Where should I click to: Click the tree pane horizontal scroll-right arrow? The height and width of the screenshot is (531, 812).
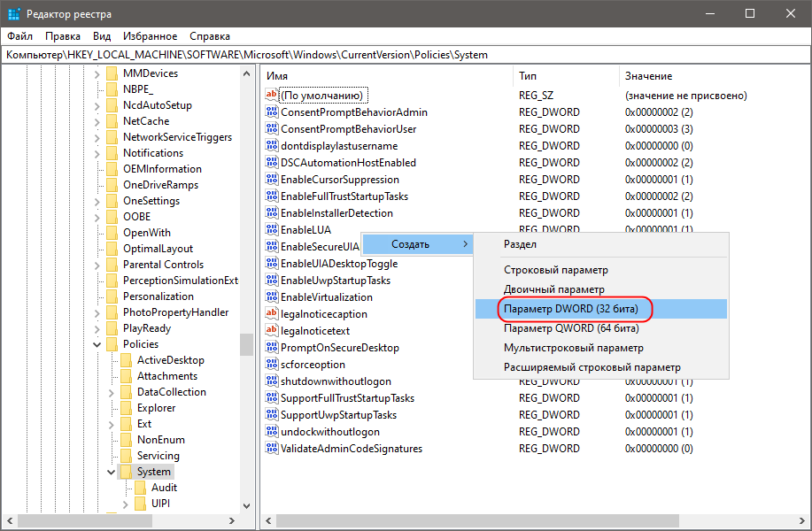[x=232, y=520]
